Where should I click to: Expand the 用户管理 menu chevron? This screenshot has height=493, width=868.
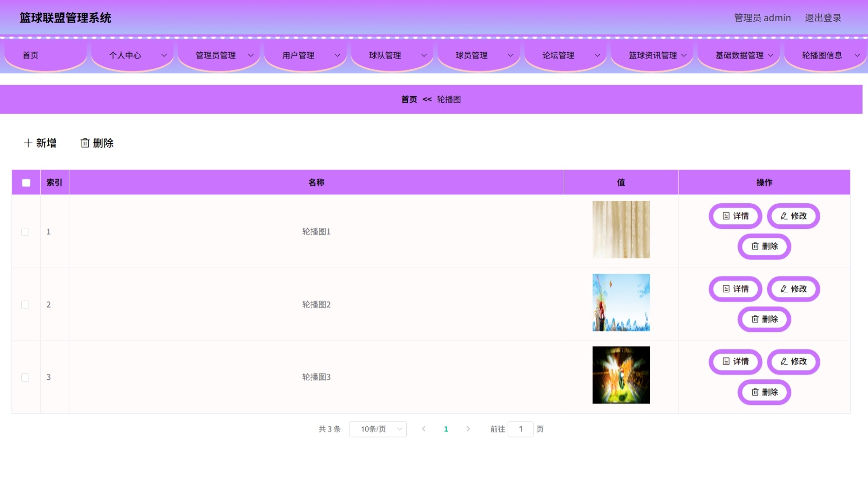(x=337, y=56)
